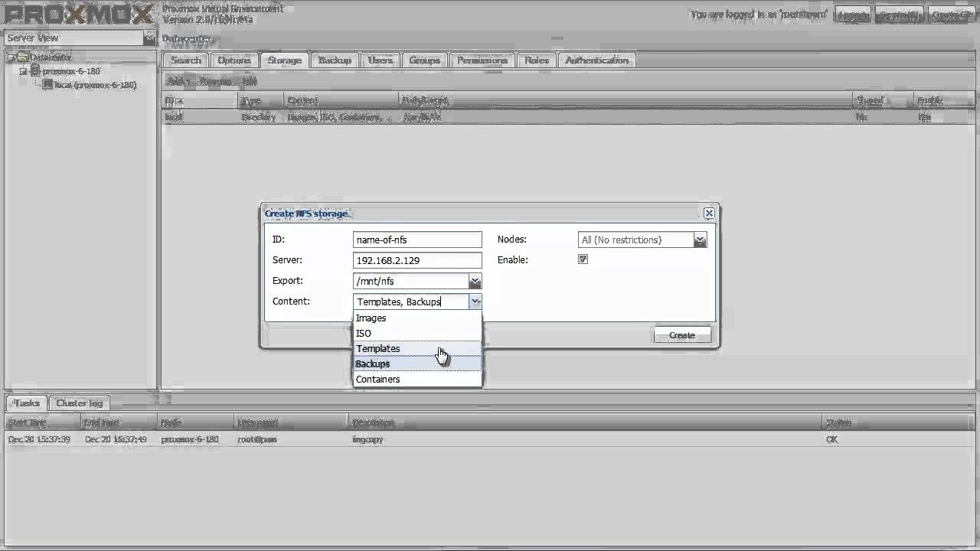Select Images in Content list
Screen dimensions: 980x551
click(x=417, y=318)
